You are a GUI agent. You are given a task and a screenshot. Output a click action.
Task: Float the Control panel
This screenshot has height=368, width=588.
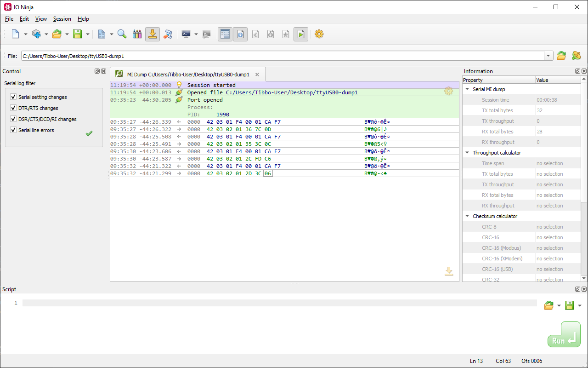97,71
